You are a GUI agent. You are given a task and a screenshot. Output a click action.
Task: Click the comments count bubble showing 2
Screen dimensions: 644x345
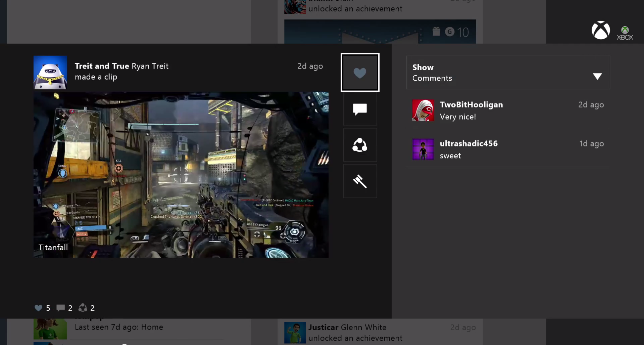64,308
